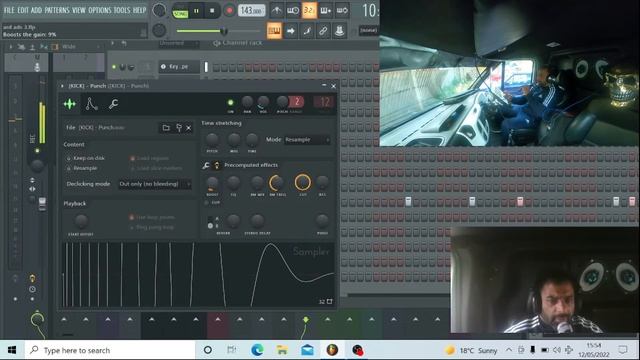Open Time stretching Mode dropdown
This screenshot has height=360, width=640.
[307, 140]
